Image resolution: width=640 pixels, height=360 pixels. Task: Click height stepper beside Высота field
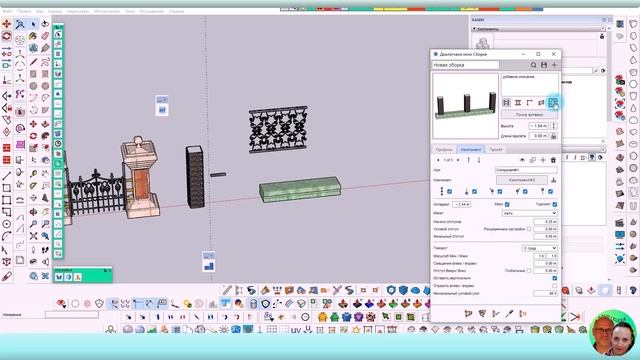point(554,126)
